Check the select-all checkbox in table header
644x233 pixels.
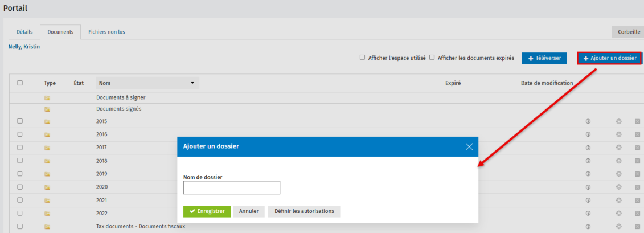click(20, 83)
